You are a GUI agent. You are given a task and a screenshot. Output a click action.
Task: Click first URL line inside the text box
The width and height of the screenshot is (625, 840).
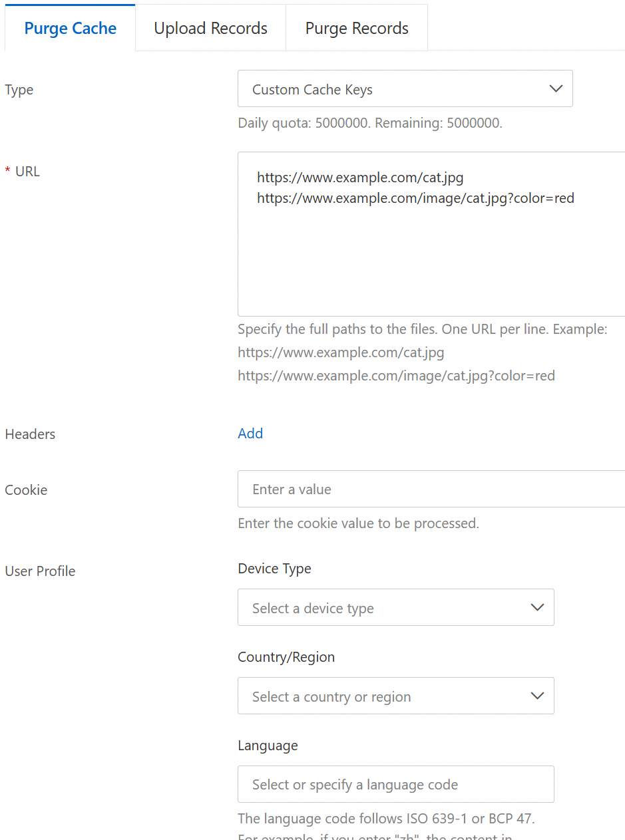360,178
